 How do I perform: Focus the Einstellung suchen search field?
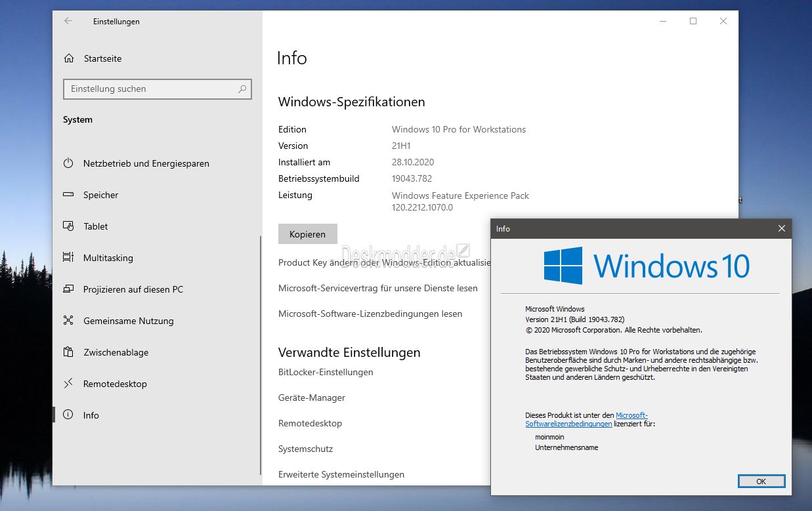158,89
